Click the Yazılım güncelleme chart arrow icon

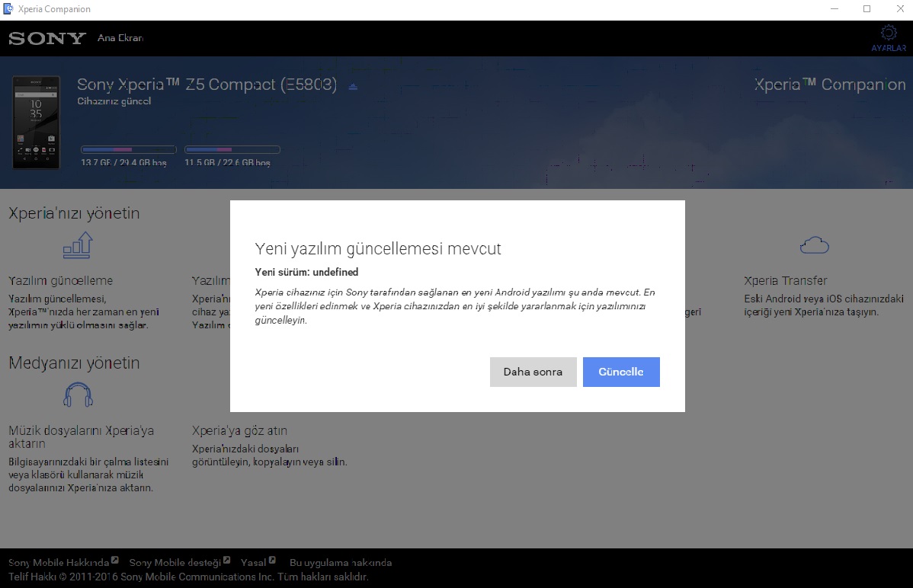coord(78,245)
